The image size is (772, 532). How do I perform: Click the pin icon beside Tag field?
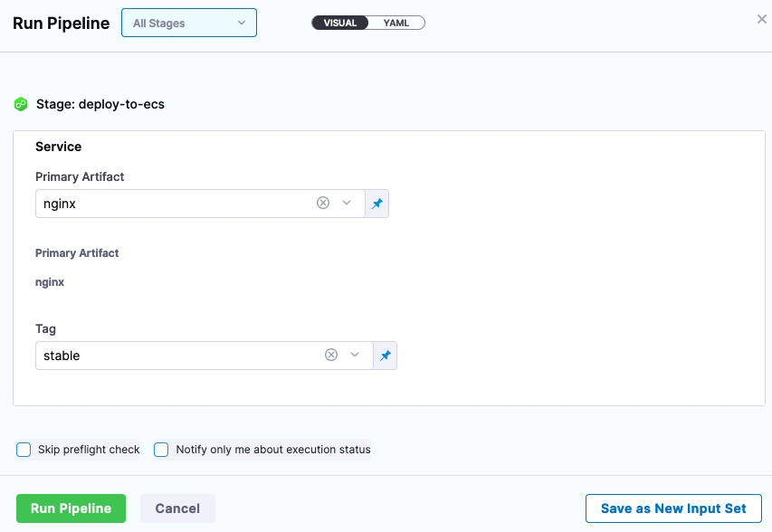click(x=385, y=356)
